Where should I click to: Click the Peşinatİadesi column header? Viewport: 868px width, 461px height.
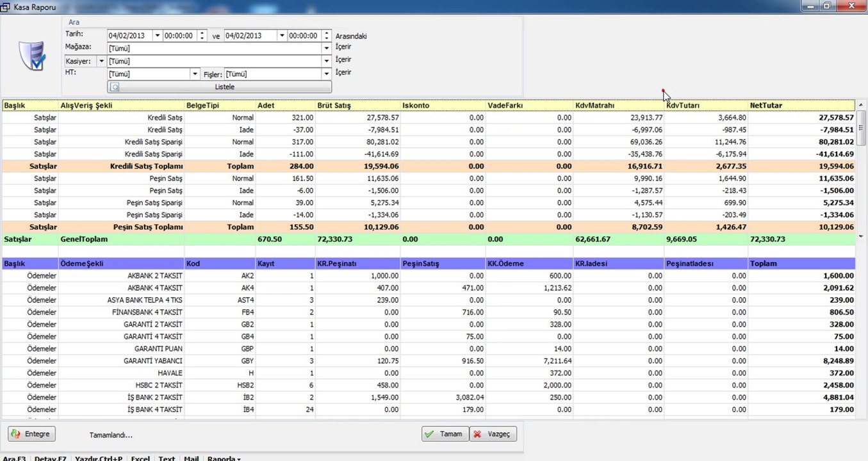tap(706, 263)
